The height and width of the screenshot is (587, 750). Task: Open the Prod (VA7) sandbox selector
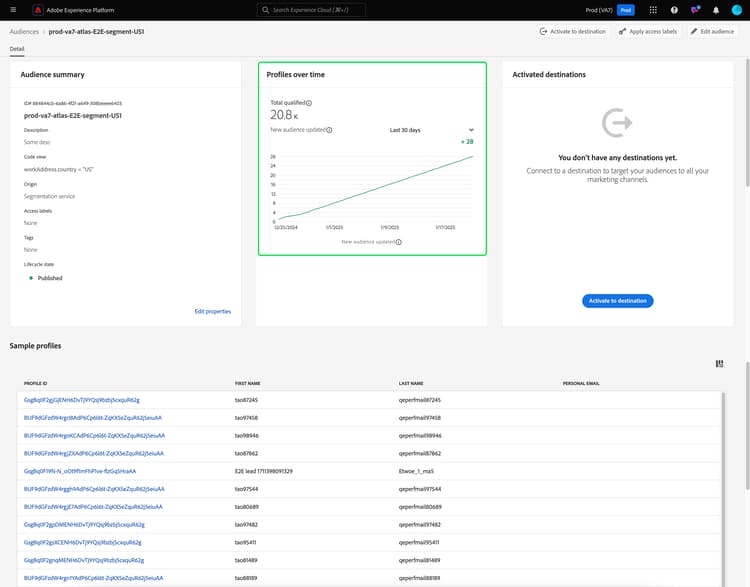(598, 10)
